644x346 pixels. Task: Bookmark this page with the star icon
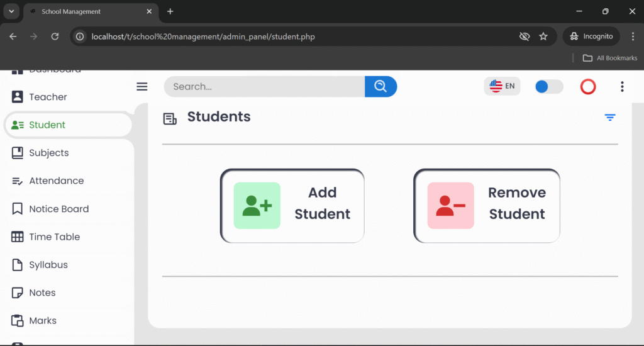click(x=543, y=36)
